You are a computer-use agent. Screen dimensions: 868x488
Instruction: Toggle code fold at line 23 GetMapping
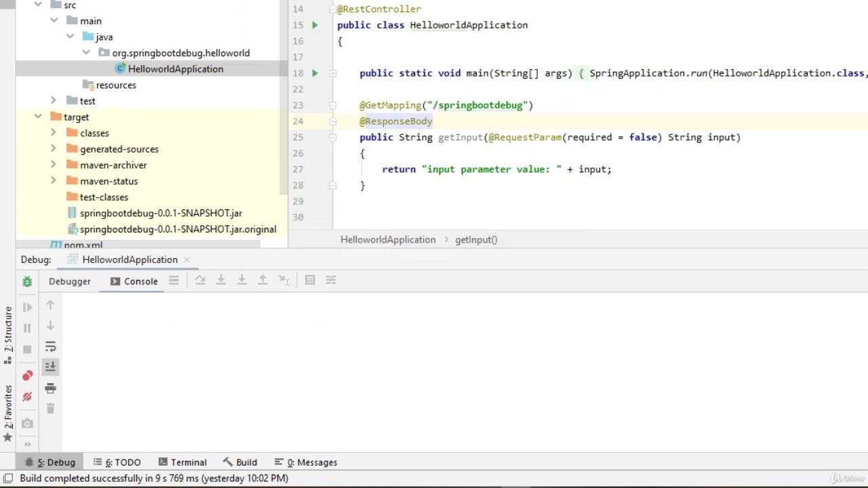tap(333, 105)
